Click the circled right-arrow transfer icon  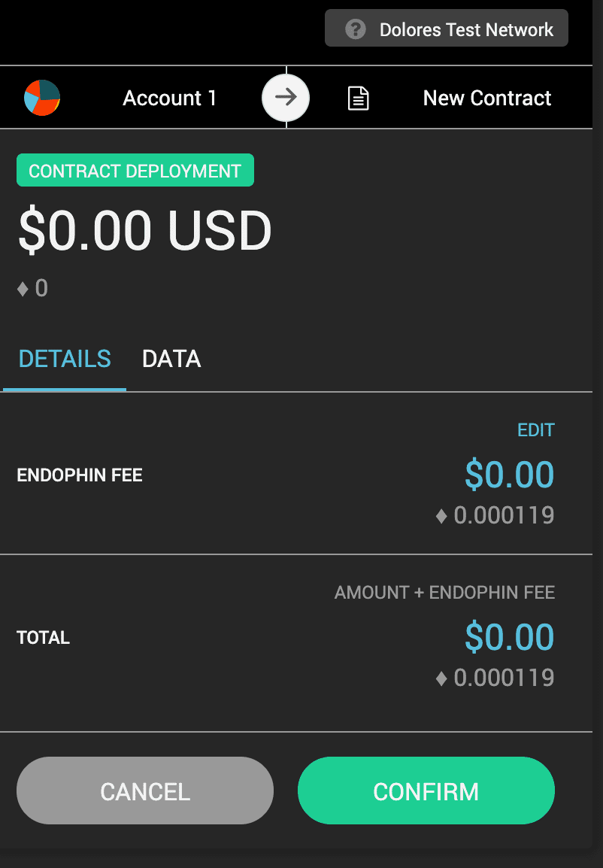pos(286,98)
